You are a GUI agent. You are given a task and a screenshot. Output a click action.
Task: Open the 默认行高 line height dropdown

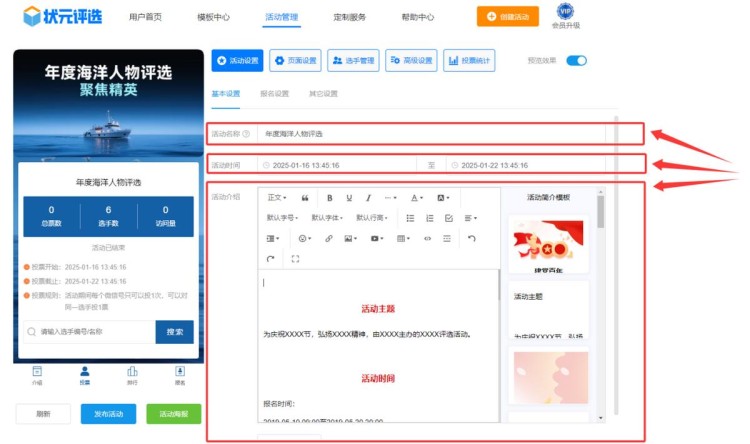[373, 218]
